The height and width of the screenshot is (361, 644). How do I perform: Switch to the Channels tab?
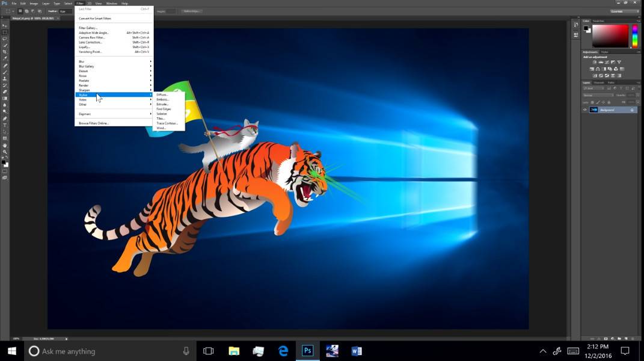click(599, 82)
